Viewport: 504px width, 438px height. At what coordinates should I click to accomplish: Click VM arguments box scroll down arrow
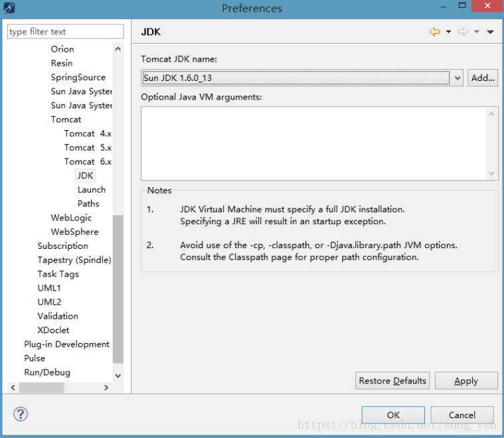(491, 173)
